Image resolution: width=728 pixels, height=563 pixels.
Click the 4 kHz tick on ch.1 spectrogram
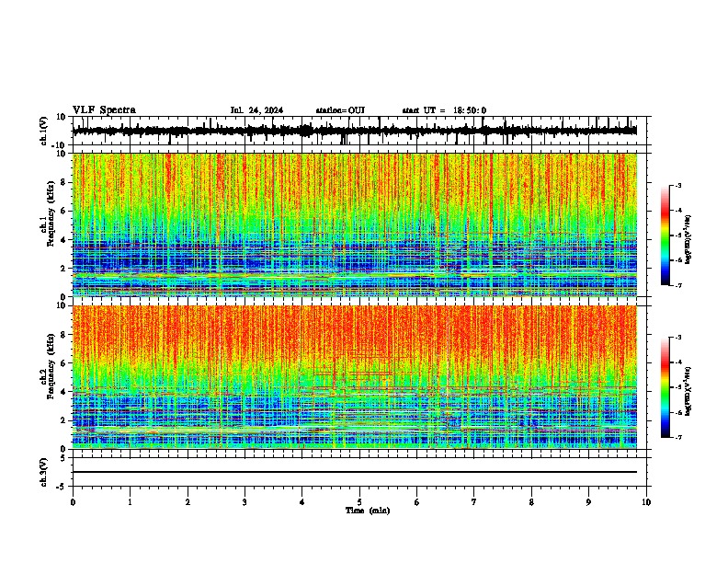63,240
